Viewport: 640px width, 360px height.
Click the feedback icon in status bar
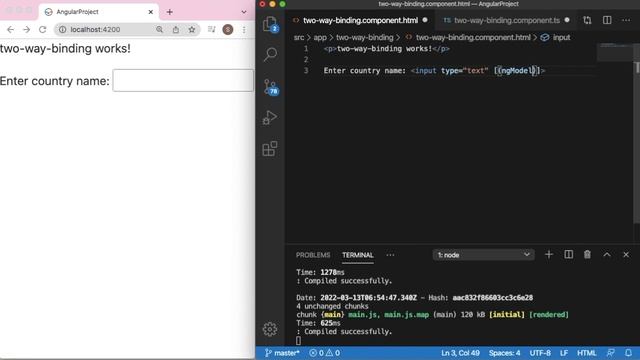coord(611,353)
